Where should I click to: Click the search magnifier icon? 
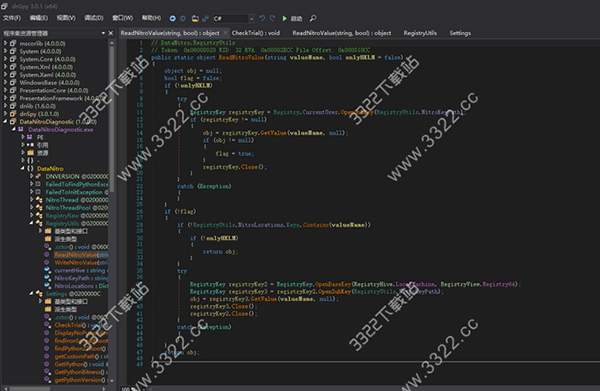point(313,18)
